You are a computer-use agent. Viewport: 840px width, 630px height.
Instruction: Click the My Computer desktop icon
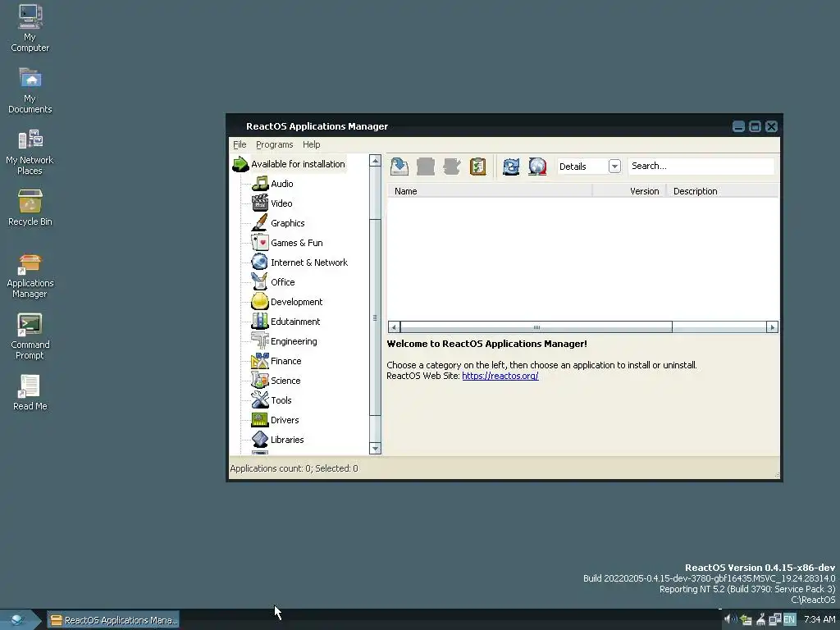(x=30, y=29)
